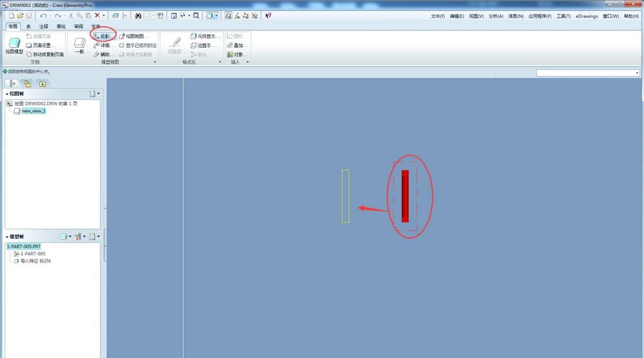The width and height of the screenshot is (644, 358).
Task: Switch to the favorites navigator tab
Action: [x=43, y=83]
